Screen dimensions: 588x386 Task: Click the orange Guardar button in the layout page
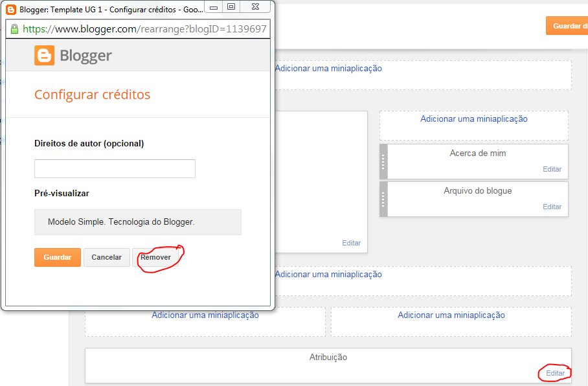coord(567,26)
